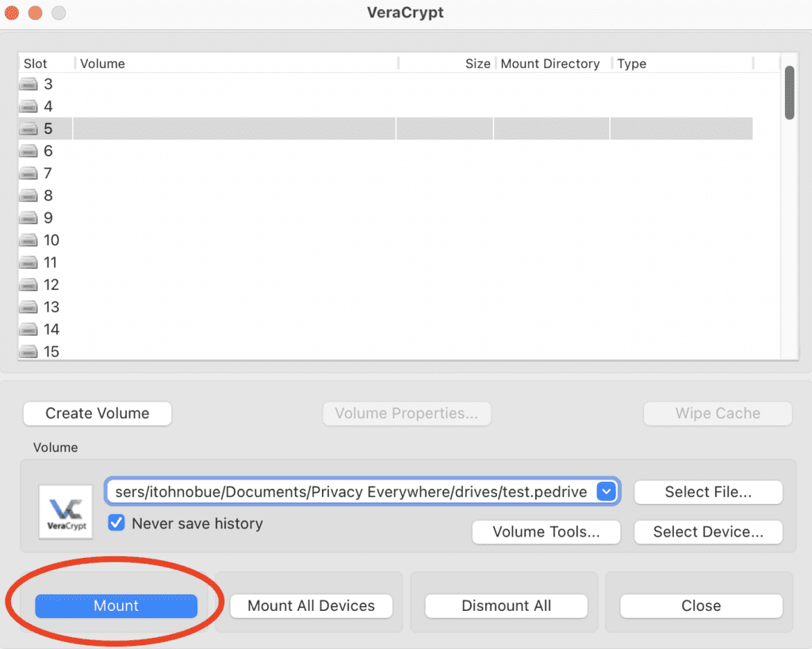Select slot number 5 text
Image resolution: width=812 pixels, height=649 pixels.
point(48,128)
